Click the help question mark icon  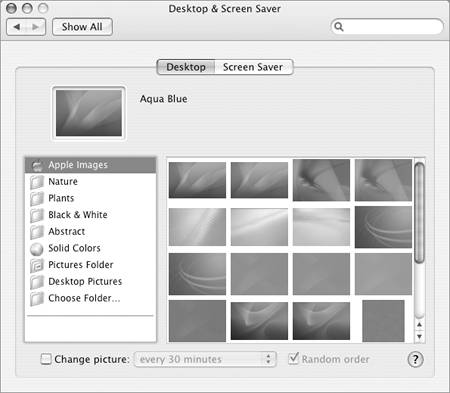pos(415,359)
